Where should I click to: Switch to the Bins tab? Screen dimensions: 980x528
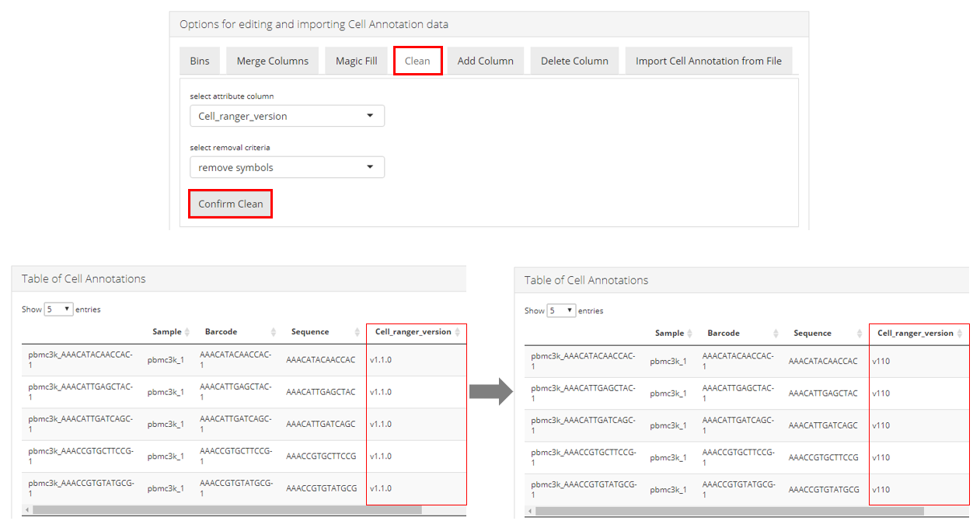coord(200,61)
